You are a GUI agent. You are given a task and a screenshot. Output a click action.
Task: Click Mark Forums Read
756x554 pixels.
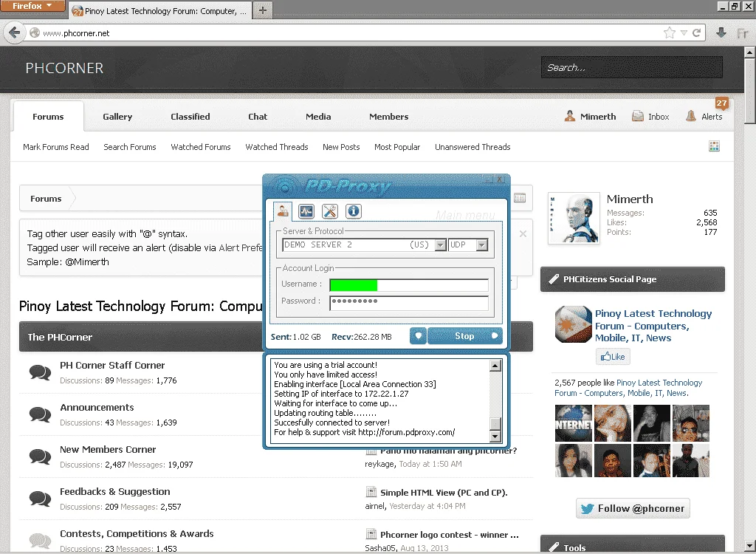[56, 147]
